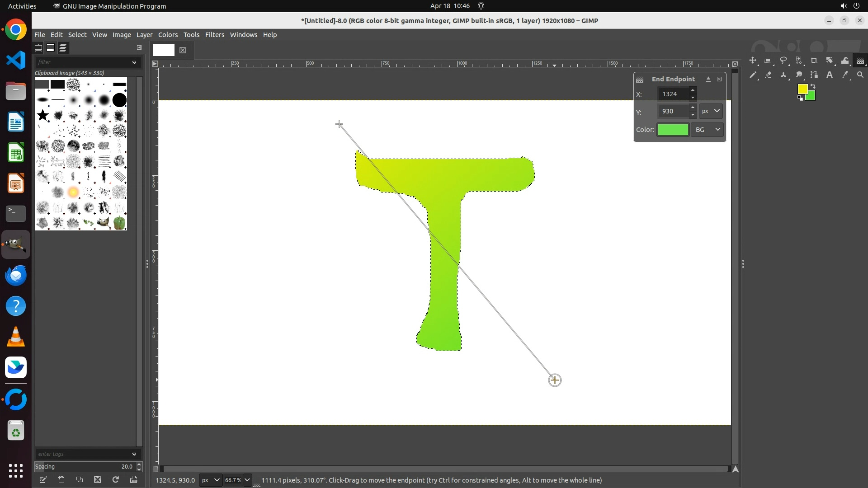Open the Filters menu

point(214,35)
